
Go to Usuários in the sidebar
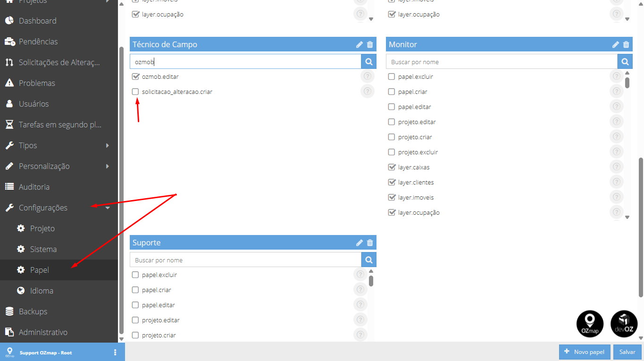(59, 104)
